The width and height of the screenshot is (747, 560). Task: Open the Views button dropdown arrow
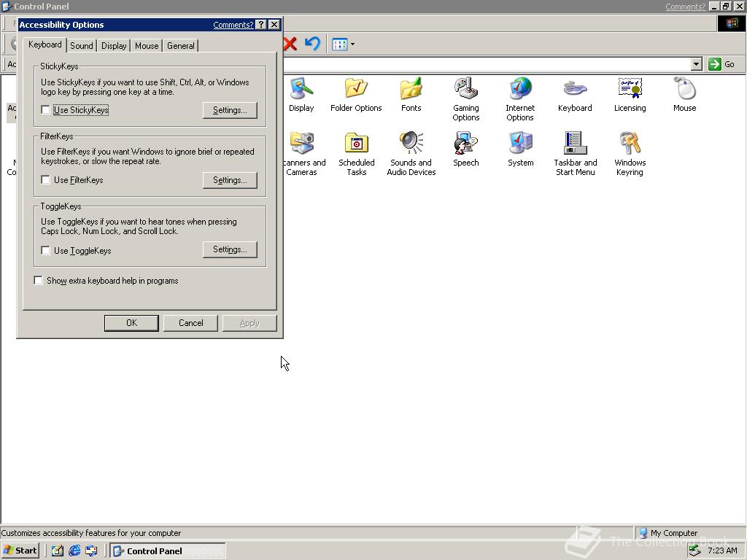coord(352,44)
